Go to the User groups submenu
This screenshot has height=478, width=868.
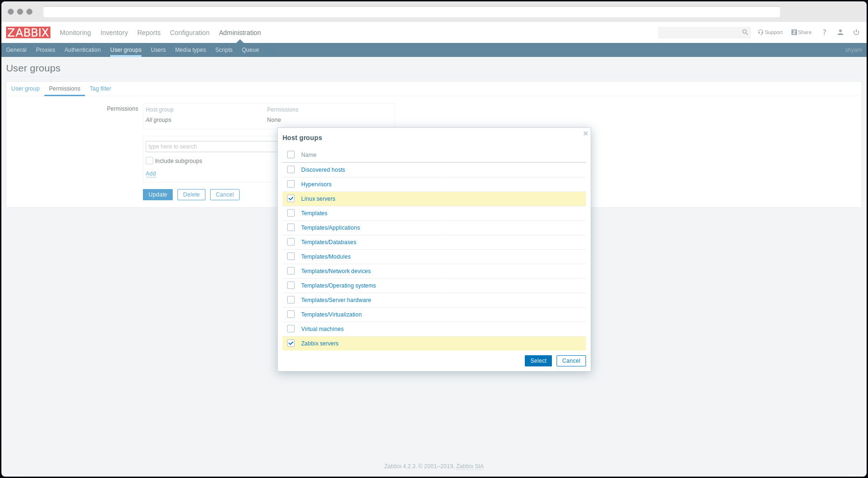pyautogui.click(x=126, y=50)
